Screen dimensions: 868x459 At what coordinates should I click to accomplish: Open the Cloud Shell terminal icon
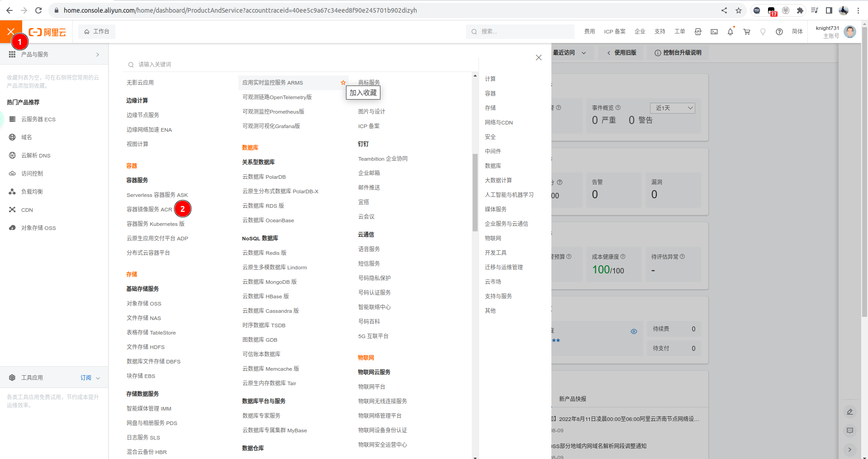click(714, 32)
